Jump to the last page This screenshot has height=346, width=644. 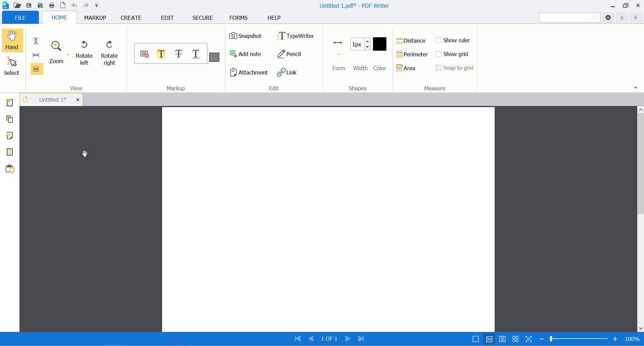[x=361, y=339]
